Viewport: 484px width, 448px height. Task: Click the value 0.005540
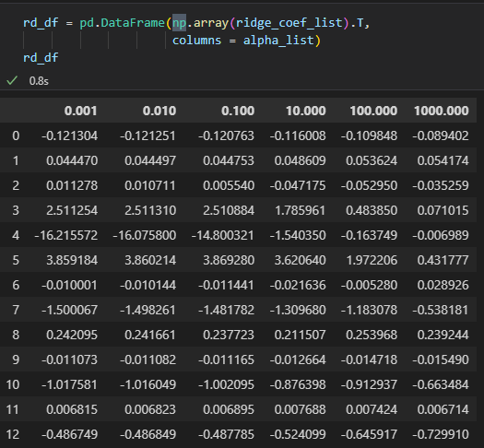(x=229, y=185)
